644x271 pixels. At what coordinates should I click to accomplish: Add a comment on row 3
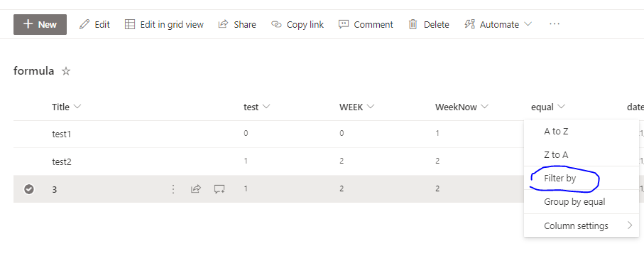[219, 189]
